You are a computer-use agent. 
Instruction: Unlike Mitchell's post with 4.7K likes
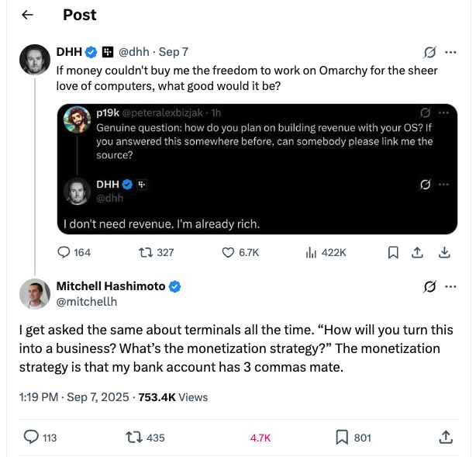click(x=259, y=438)
